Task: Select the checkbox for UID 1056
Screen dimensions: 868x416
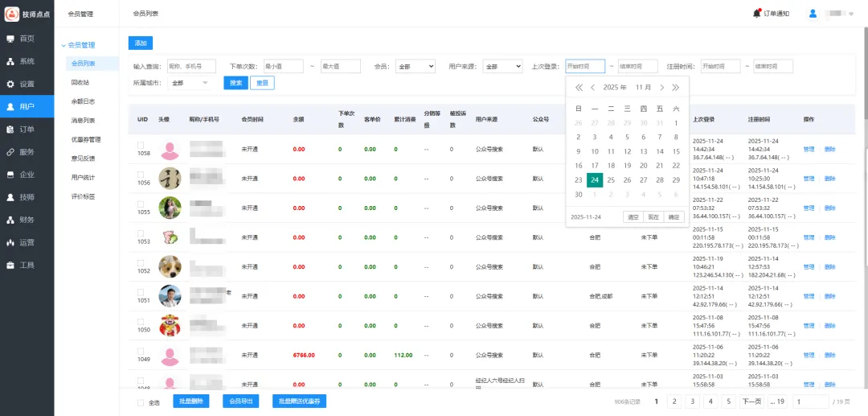Action: point(141,174)
